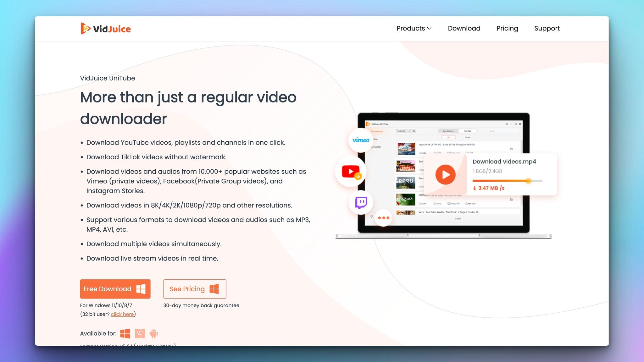Click the Windows logo on See Pricing button
Viewport: 644px width, 362px height.
214,289
